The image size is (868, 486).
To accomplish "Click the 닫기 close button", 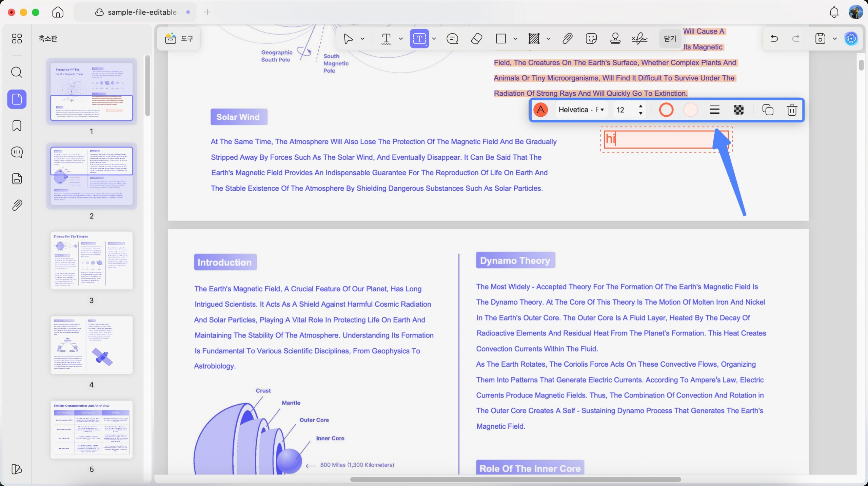I will (x=670, y=39).
